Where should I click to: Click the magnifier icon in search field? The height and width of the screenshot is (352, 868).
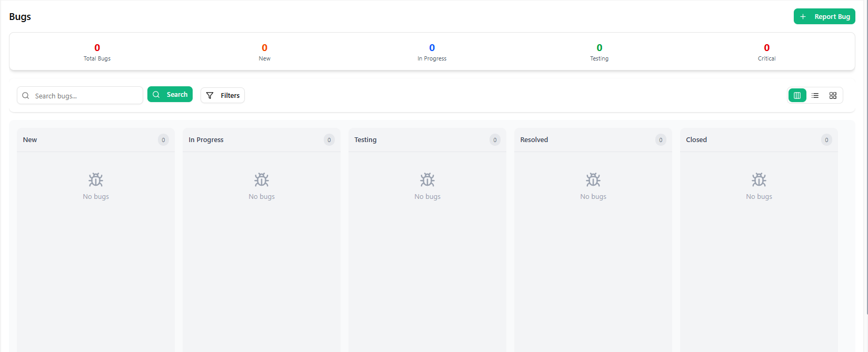click(x=26, y=96)
